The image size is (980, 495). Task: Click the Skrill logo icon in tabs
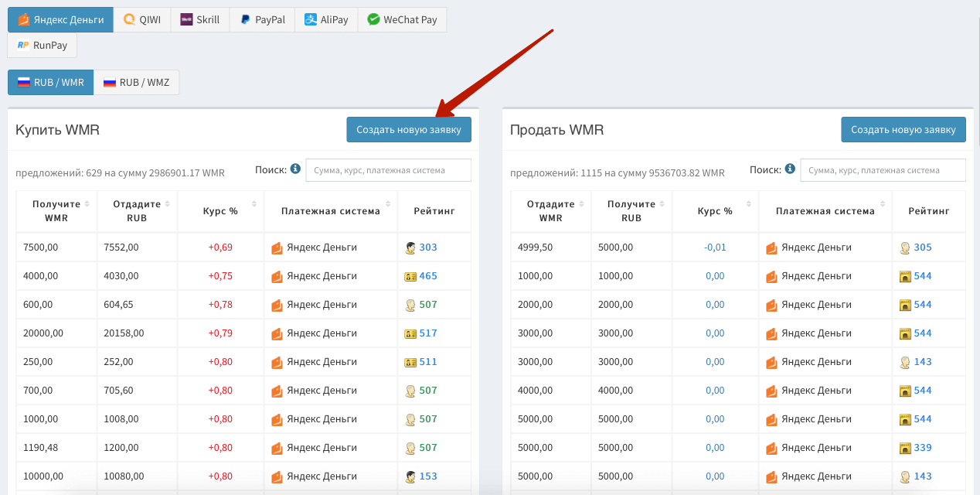coord(186,20)
